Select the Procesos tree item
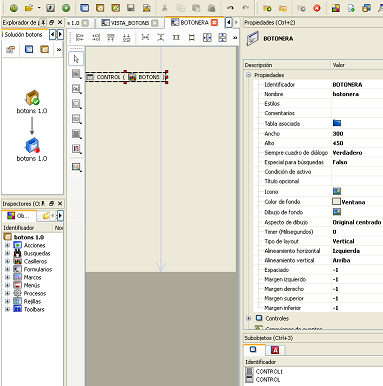The height and width of the screenshot is (386, 383). (35, 293)
